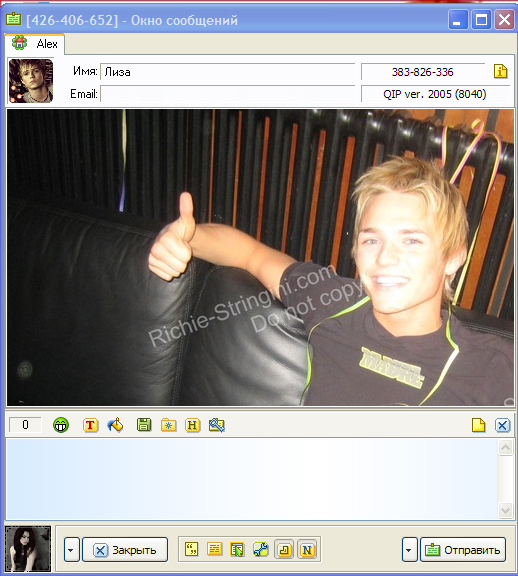Click the contact avatar thumbnail at top

click(31, 81)
